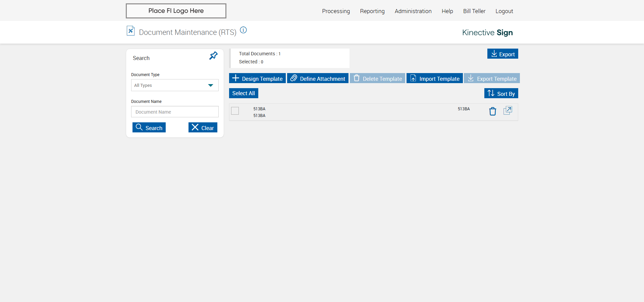Click the Delete Template button
Image resolution: width=644 pixels, height=302 pixels.
tap(377, 78)
